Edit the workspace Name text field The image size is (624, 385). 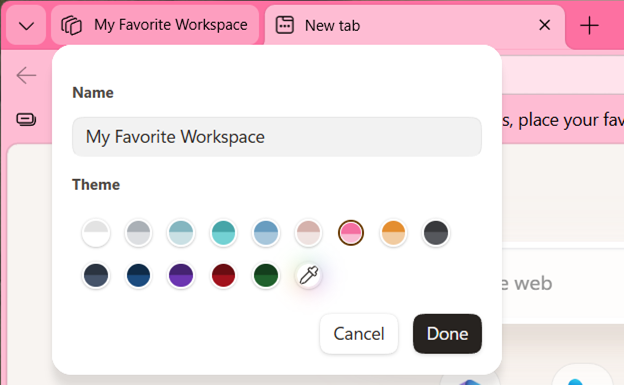pyautogui.click(x=277, y=137)
